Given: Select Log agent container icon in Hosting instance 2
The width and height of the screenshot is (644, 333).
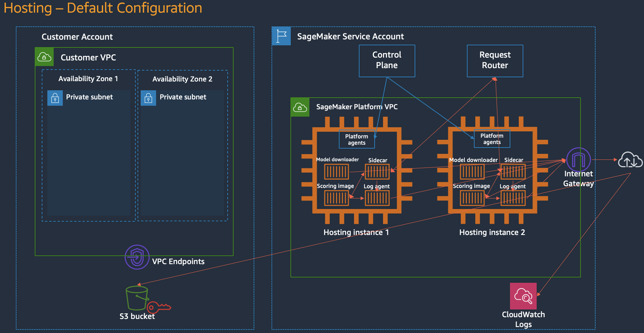Looking at the screenshot, I should (x=513, y=198).
